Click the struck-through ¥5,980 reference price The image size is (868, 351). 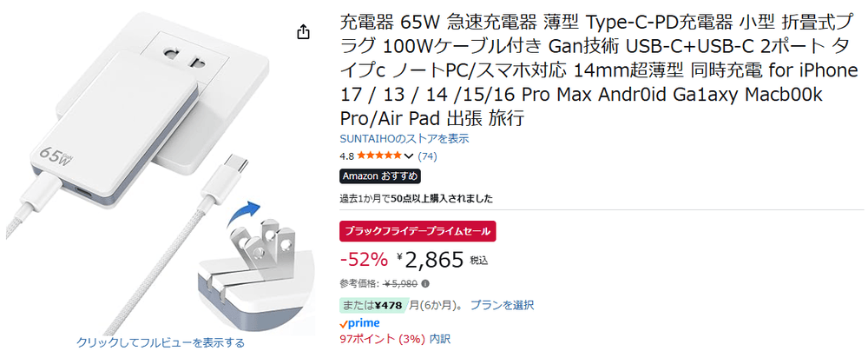click(402, 283)
